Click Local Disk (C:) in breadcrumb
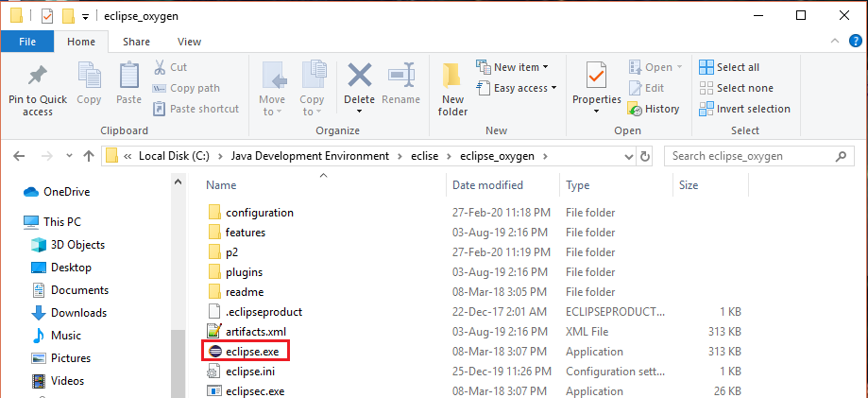Image resolution: width=868 pixels, height=398 pixels. click(174, 156)
